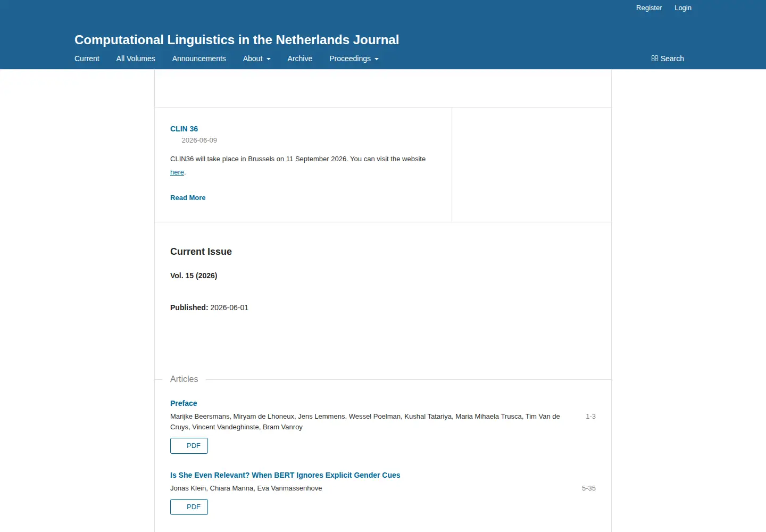766x532 pixels.
Task: Open the Archive nav item
Action: tap(300, 59)
